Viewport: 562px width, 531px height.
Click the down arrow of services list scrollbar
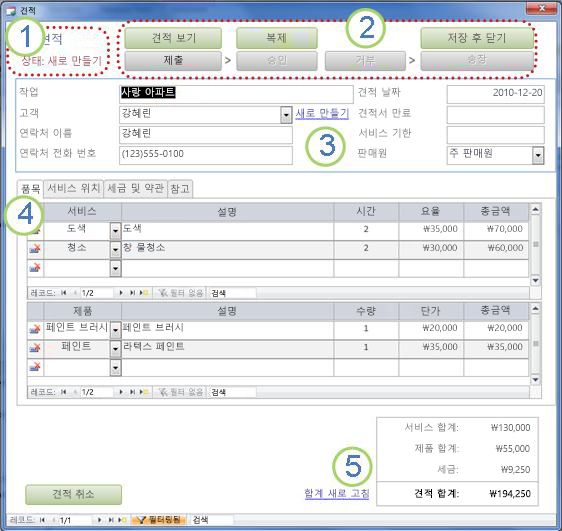tap(535, 280)
